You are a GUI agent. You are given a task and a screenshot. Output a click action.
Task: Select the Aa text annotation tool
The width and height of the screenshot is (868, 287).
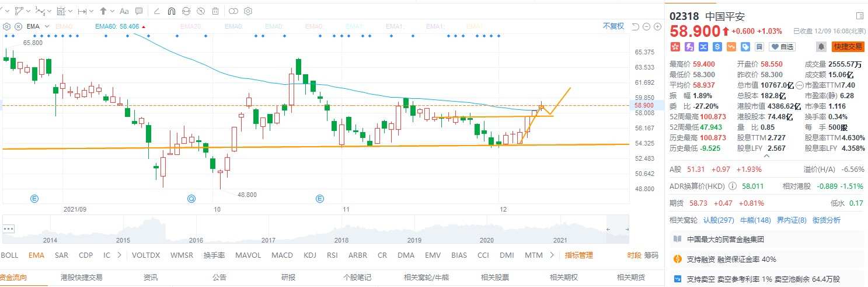pyautogui.click(x=124, y=11)
